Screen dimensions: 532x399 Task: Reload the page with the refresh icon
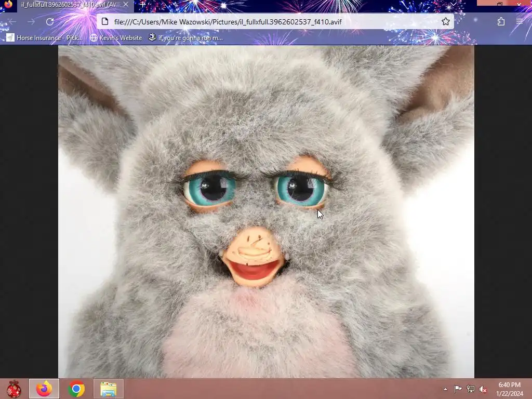point(50,22)
